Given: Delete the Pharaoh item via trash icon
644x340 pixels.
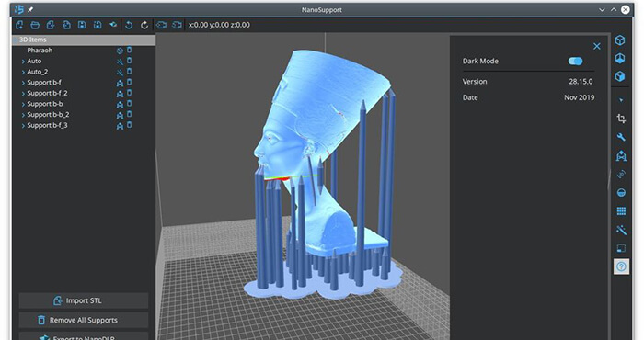Looking at the screenshot, I should pyautogui.click(x=129, y=50).
